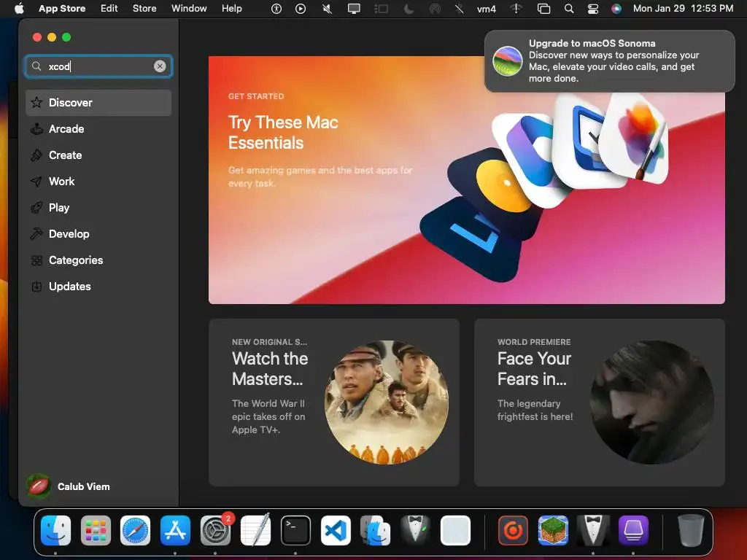Screen dimensions: 747x560
Task: Click the blank white Dock icon
Action: click(455, 531)
